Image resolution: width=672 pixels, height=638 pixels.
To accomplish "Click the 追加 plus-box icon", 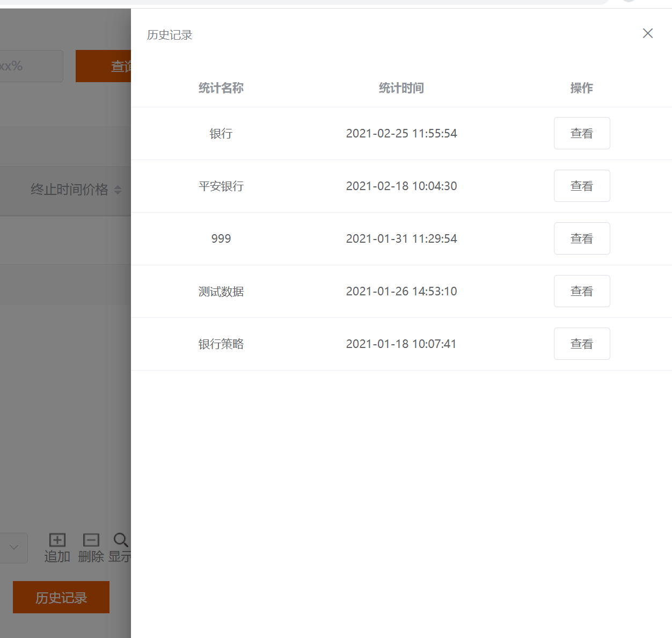I will pos(57,540).
